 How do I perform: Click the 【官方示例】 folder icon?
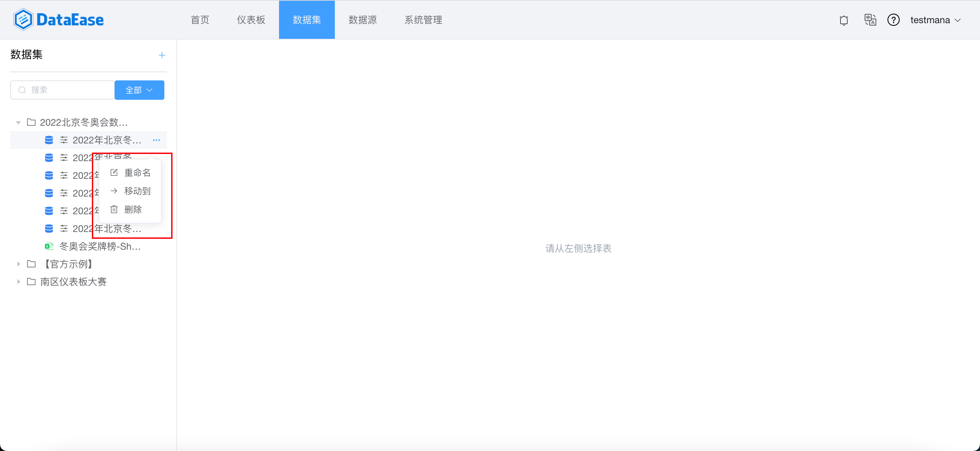pyautogui.click(x=31, y=264)
